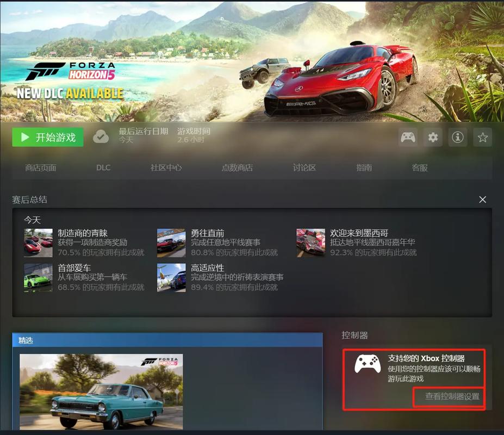Favorite the game using the star icon
This screenshot has height=435, width=504.
click(x=482, y=138)
